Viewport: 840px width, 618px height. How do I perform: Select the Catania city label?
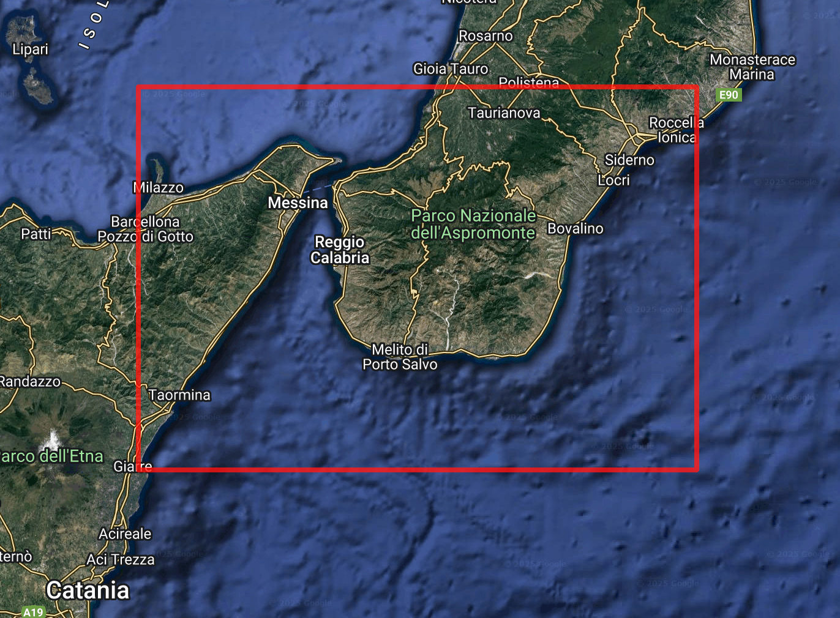(x=88, y=590)
